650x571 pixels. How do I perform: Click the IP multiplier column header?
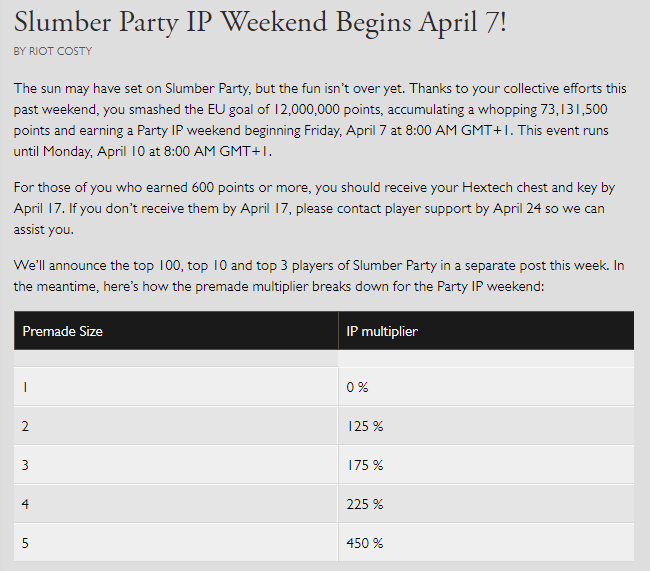382,331
